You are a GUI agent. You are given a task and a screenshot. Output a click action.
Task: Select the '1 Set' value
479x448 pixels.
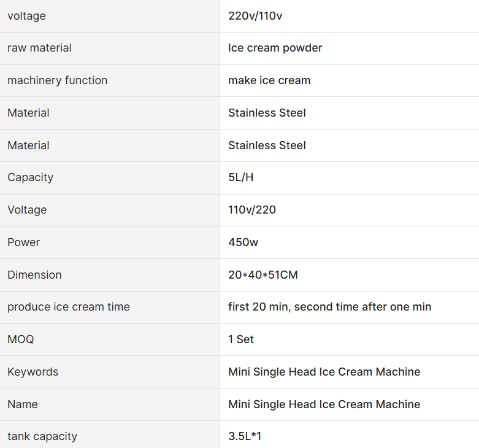click(241, 339)
